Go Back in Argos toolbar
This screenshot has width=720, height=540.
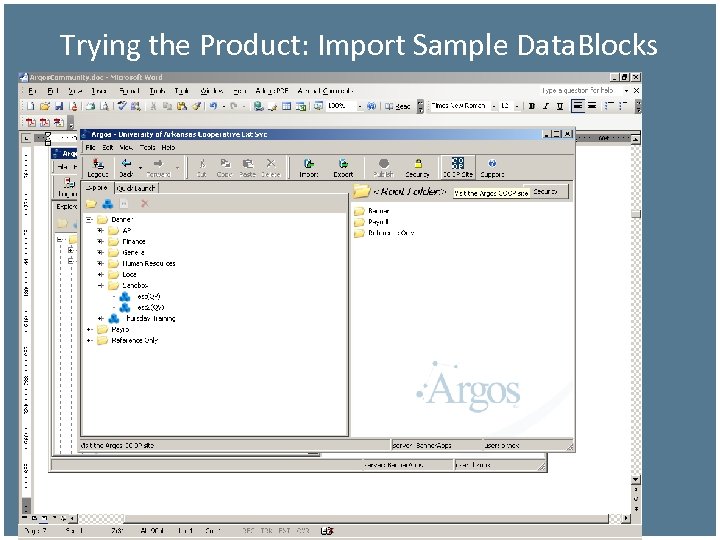(126, 168)
